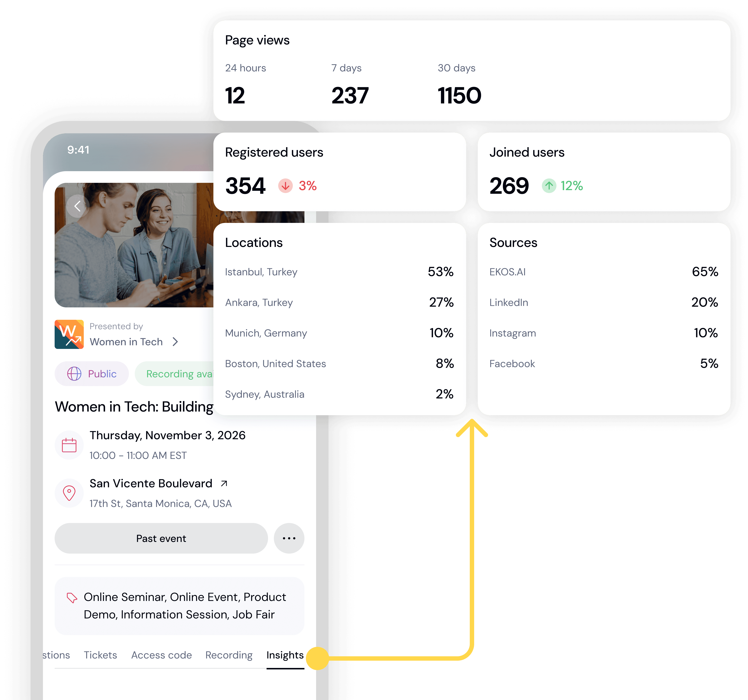748x700 pixels.
Task: Click the green up arrow by 12%
Action: coord(549,186)
